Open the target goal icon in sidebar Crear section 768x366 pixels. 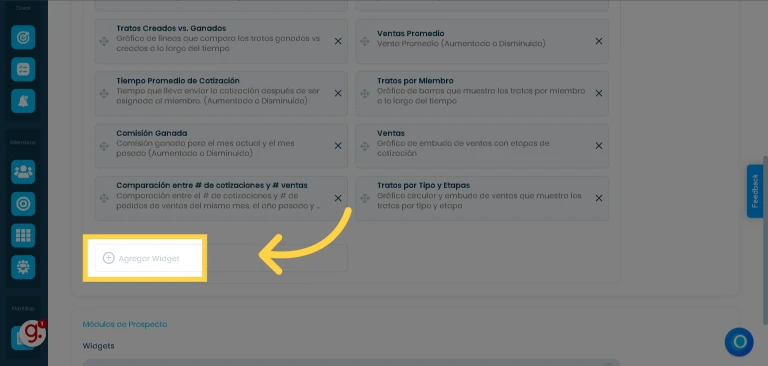[x=23, y=38]
